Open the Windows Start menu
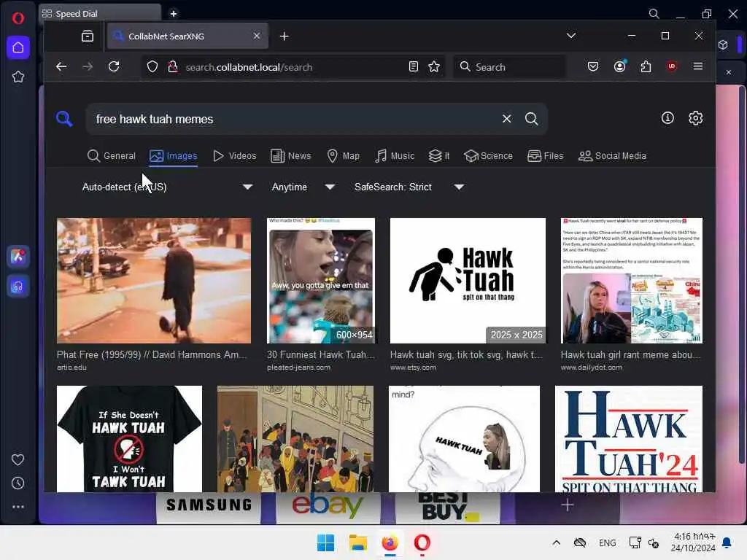 tap(326, 542)
